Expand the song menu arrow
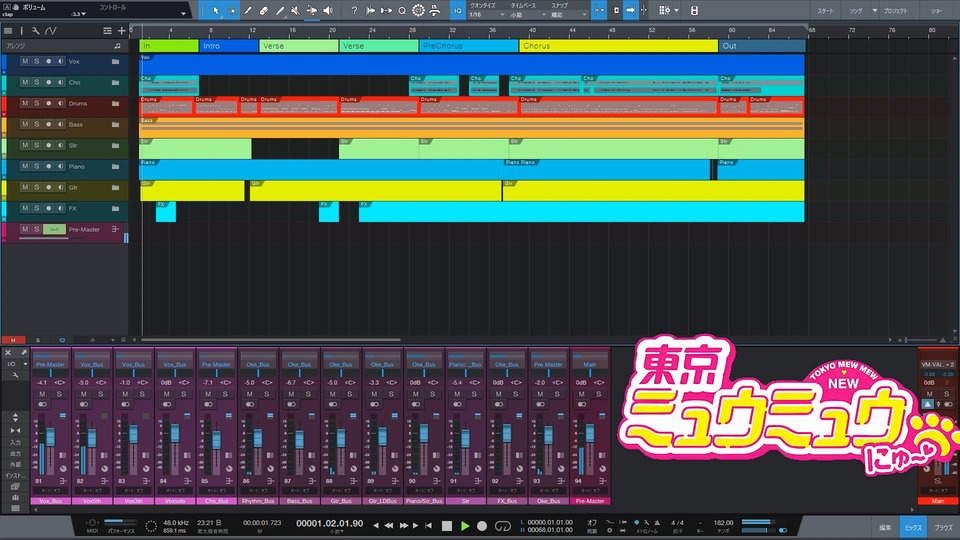Viewport: 960px width, 540px height. coord(874,10)
